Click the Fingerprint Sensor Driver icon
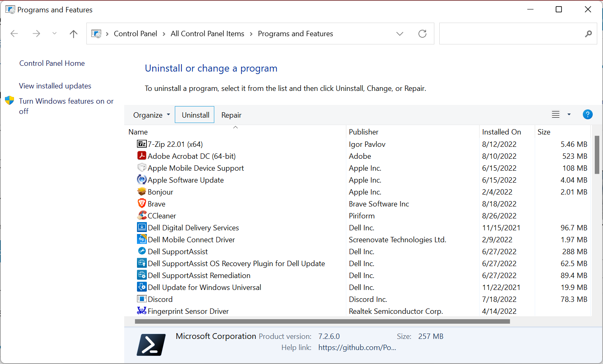The height and width of the screenshot is (364, 603). [x=141, y=311]
